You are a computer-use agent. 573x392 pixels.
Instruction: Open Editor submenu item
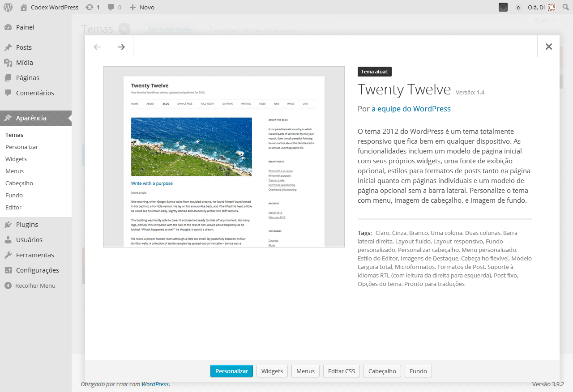(13, 207)
